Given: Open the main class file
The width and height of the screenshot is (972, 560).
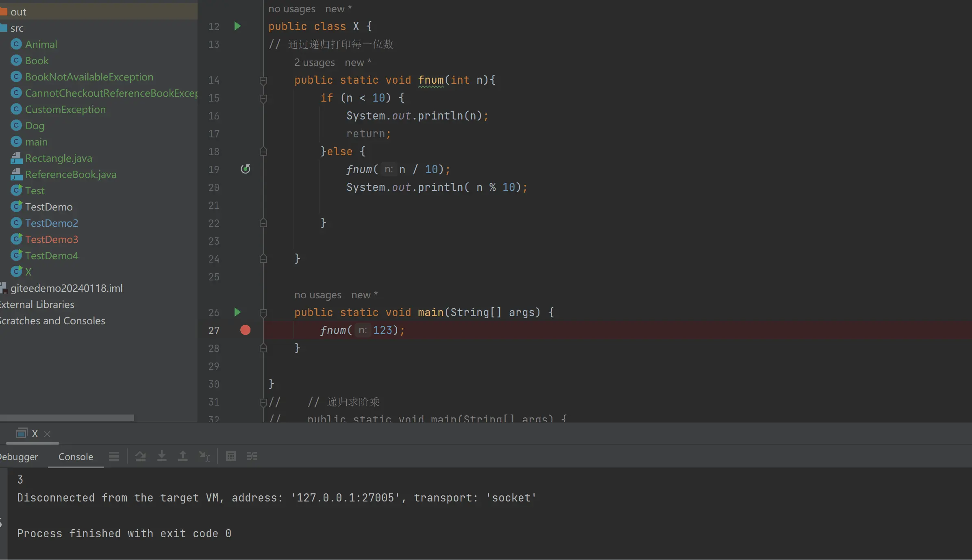Looking at the screenshot, I should (36, 142).
